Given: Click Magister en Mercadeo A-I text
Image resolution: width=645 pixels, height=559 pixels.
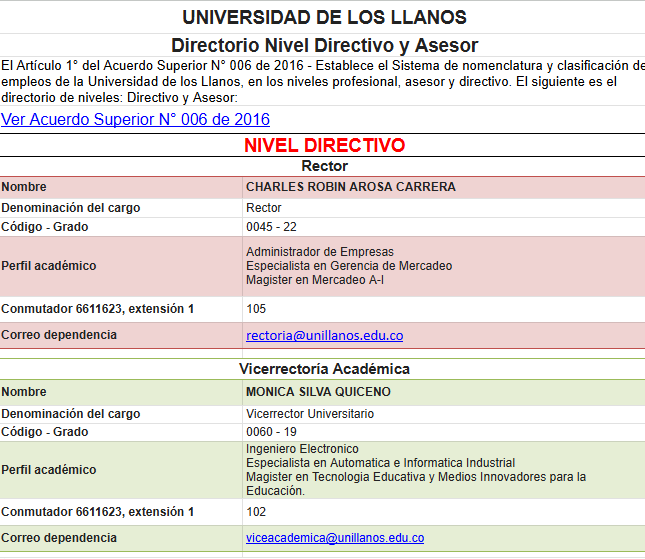Looking at the screenshot, I should coord(315,280).
